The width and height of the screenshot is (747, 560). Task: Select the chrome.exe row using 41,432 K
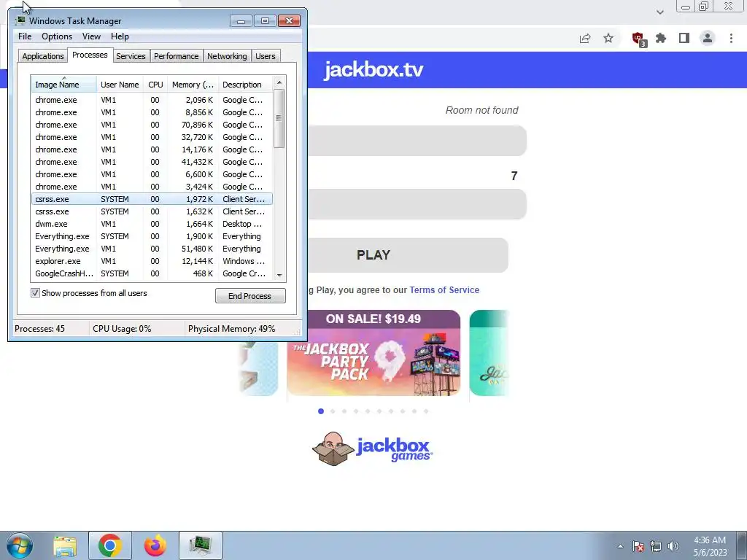[152, 162]
